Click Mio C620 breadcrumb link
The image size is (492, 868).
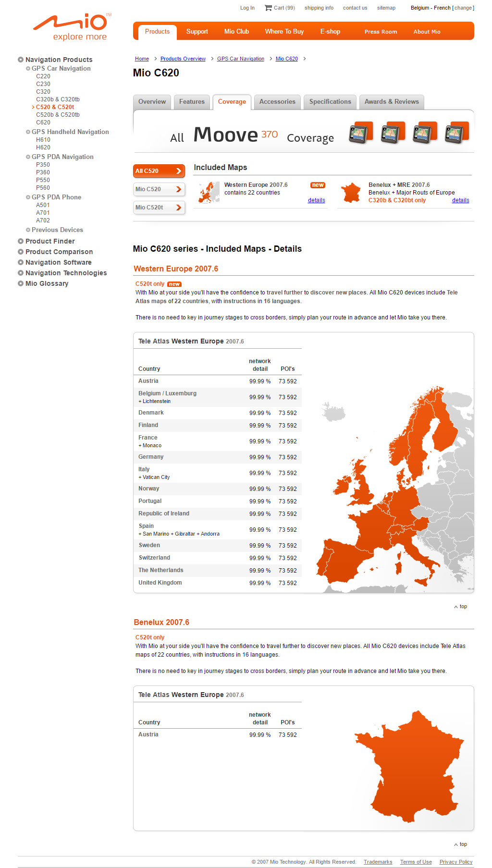point(287,59)
